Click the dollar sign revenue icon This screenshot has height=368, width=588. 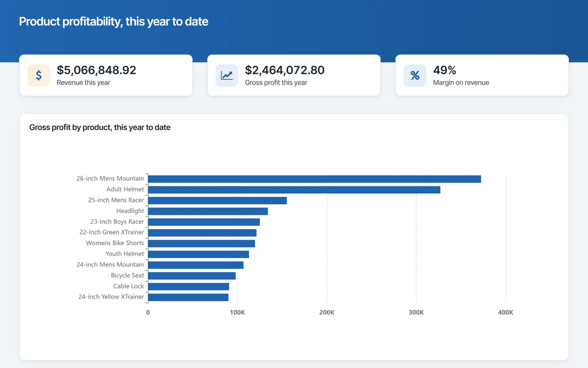pyautogui.click(x=39, y=75)
